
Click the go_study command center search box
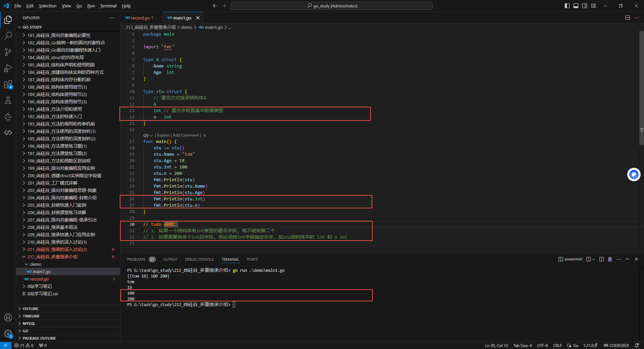coord(332,6)
